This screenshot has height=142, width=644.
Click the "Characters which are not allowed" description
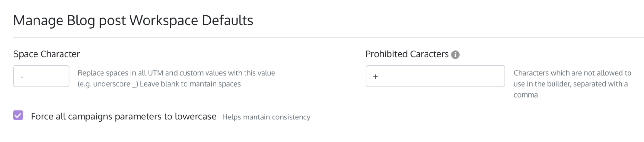(572, 73)
